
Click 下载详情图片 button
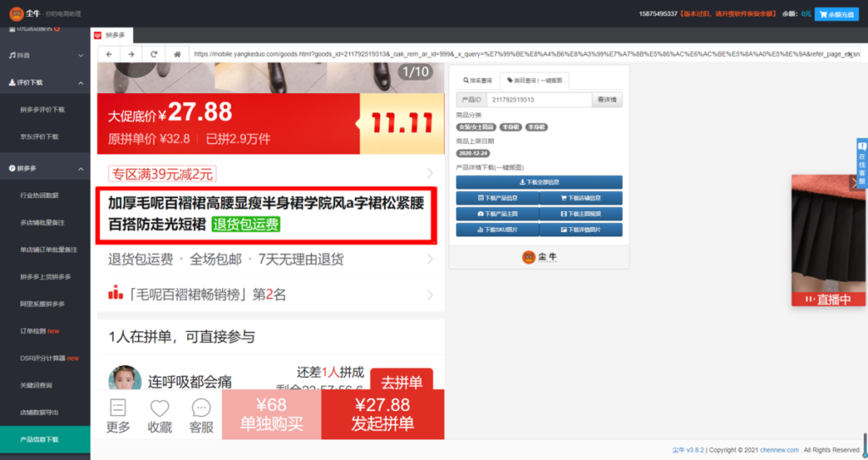pyautogui.click(x=581, y=230)
